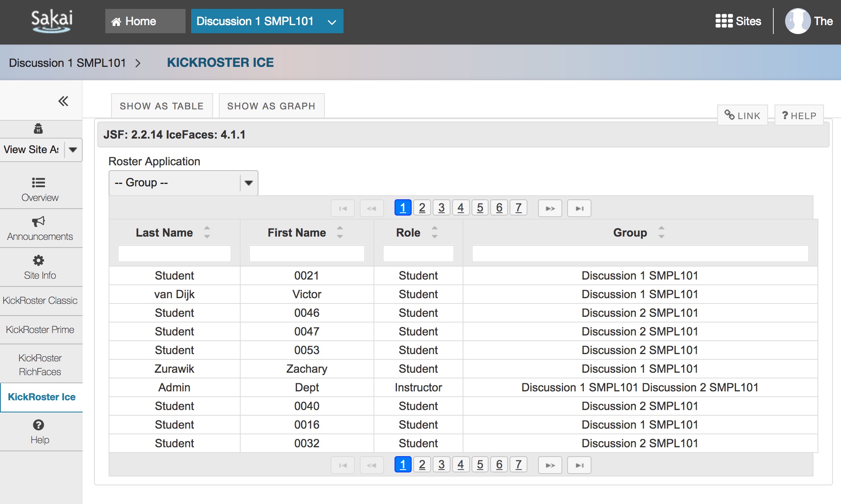Toggle sort on Group column

click(661, 232)
